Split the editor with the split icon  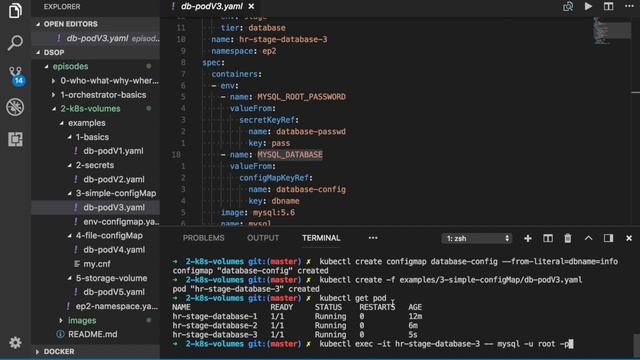coord(608,7)
